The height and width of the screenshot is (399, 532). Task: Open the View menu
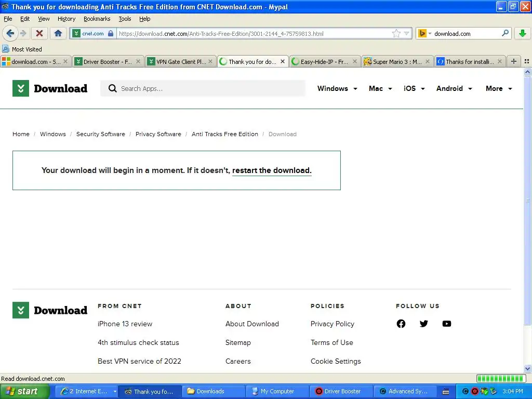point(44,19)
